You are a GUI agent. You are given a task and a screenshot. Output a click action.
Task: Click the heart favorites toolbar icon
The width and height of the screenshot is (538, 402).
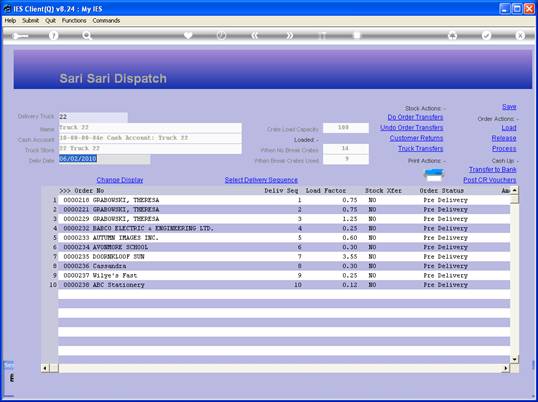coord(188,36)
